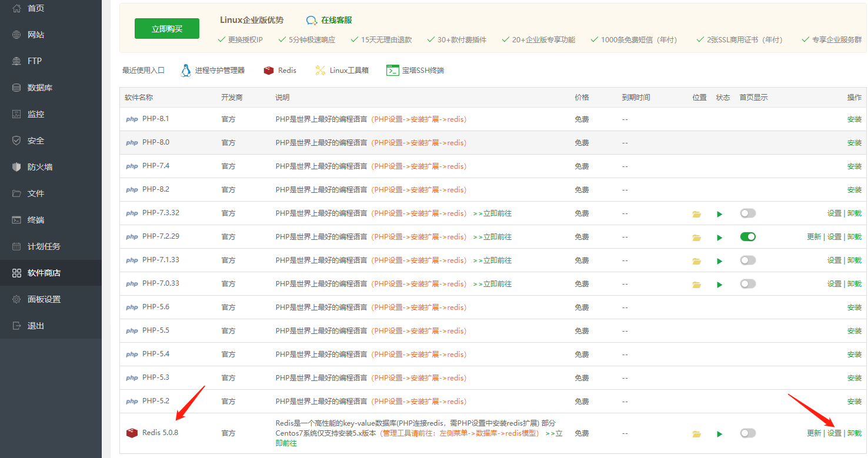Open the folder icon for PHP-7.3.32

click(x=697, y=214)
